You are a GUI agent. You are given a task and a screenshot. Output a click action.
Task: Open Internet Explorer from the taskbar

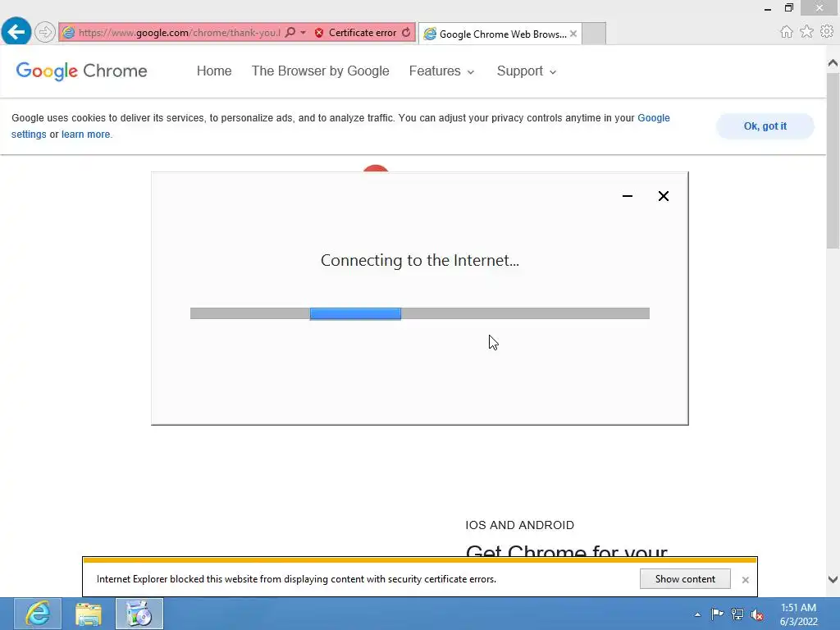click(x=38, y=614)
